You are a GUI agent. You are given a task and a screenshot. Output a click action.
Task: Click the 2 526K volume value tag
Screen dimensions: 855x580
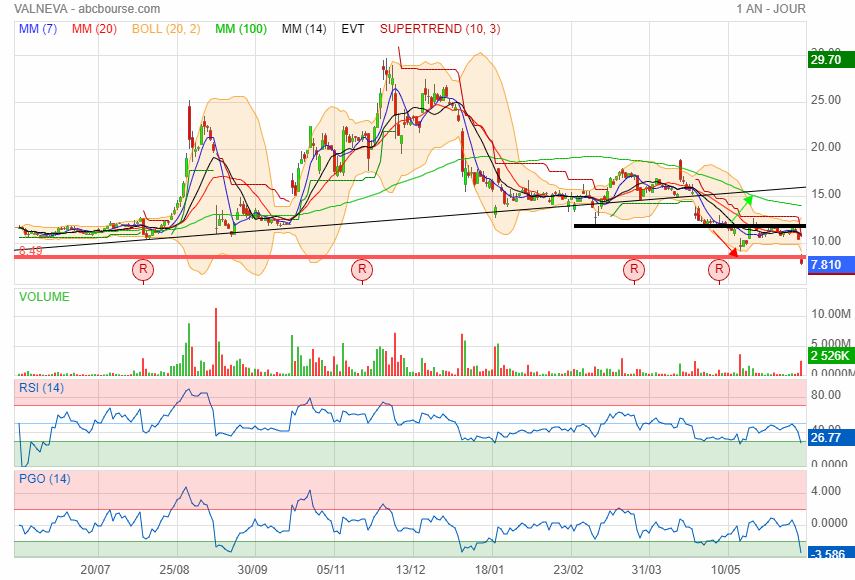830,356
